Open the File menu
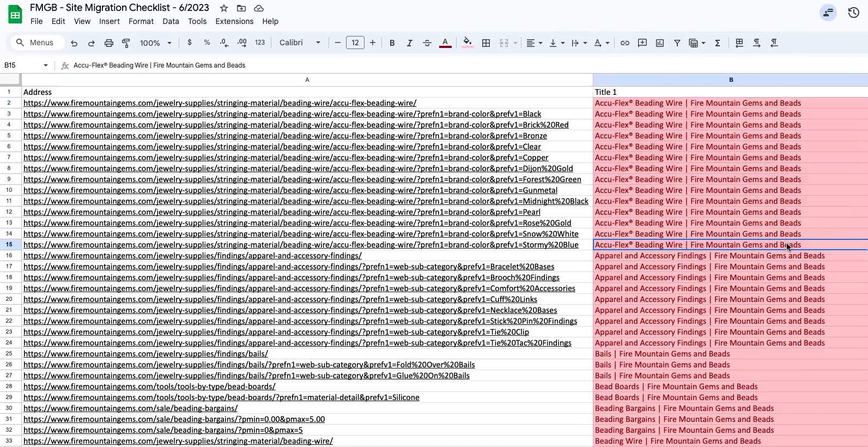Screen dimensions: 868x447 [x=37, y=21]
